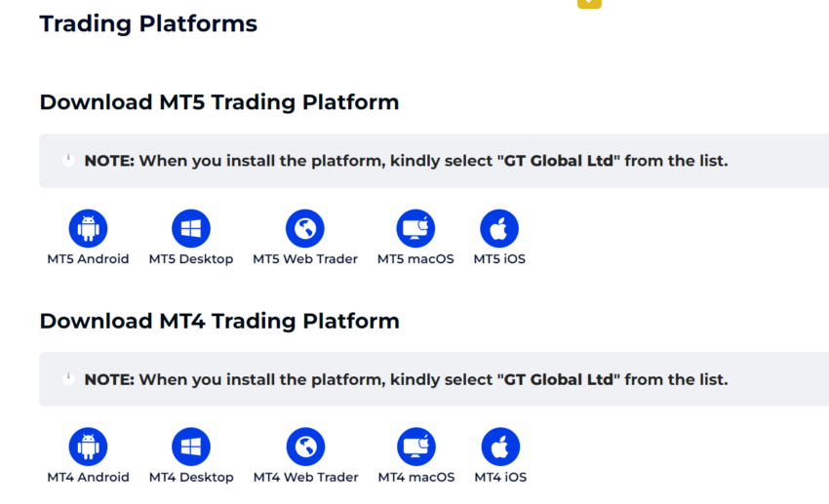This screenshot has height=504, width=829.
Task: Select the MT4 macOS monitor icon
Action: (416, 446)
